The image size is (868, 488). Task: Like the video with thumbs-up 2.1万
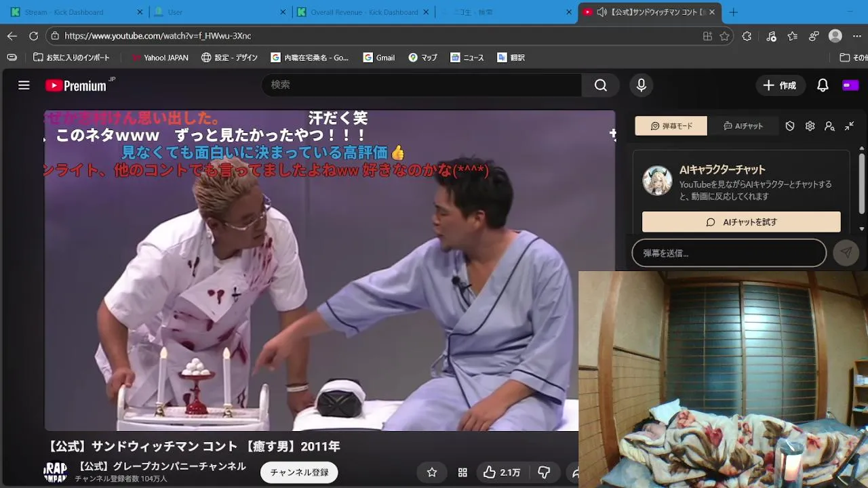(x=502, y=472)
